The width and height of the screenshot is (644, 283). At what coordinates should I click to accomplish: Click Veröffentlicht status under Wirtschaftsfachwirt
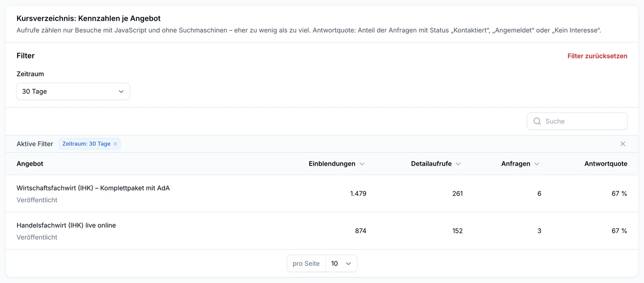37,200
